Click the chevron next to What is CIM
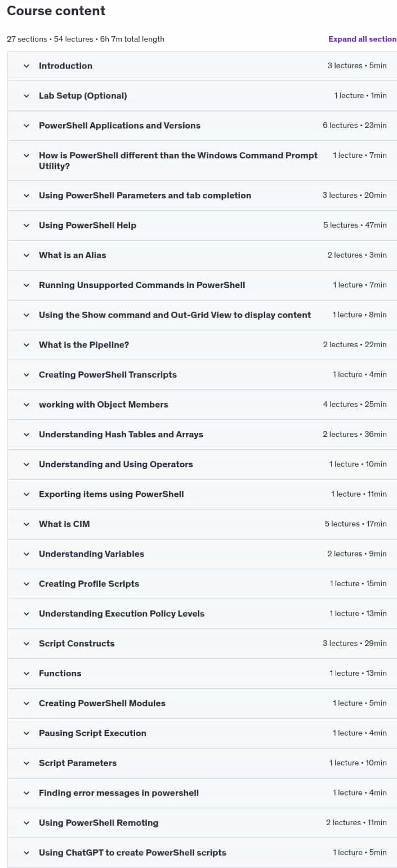Viewport: 397px width, 868px height. tap(26, 524)
